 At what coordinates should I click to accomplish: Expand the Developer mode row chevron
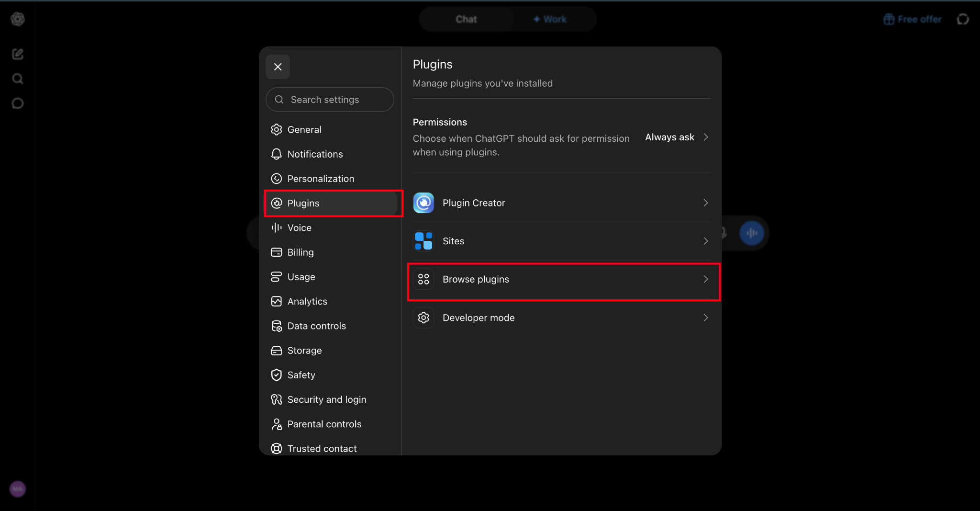pos(705,318)
